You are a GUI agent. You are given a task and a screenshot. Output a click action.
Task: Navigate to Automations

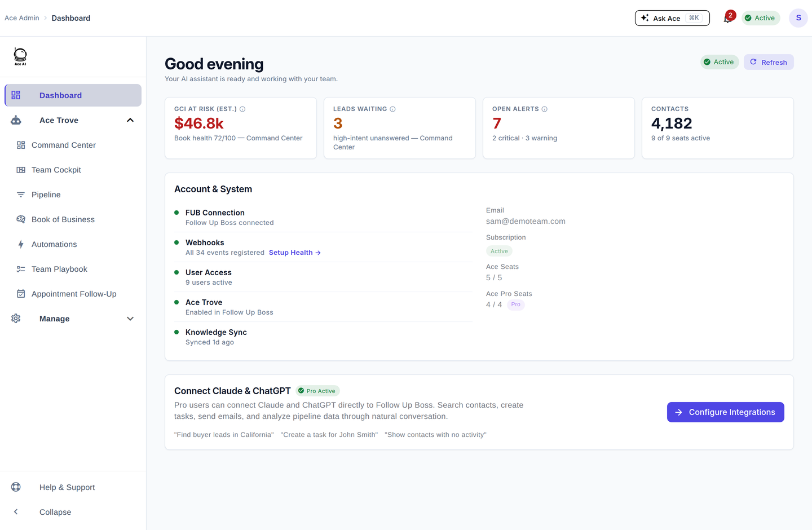(73, 244)
